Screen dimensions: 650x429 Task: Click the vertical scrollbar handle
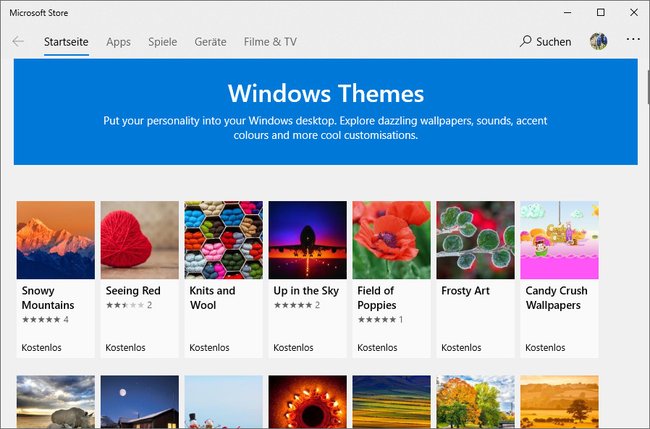tap(648, 87)
